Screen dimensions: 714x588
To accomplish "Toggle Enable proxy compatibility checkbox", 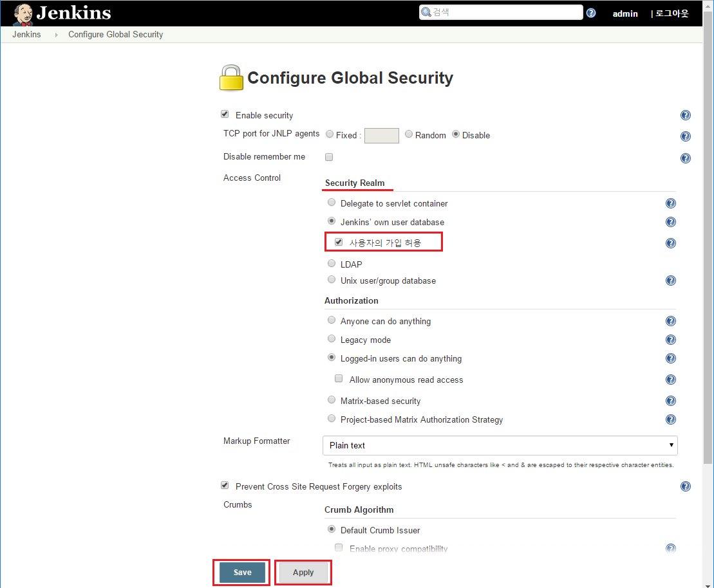I will click(x=339, y=547).
